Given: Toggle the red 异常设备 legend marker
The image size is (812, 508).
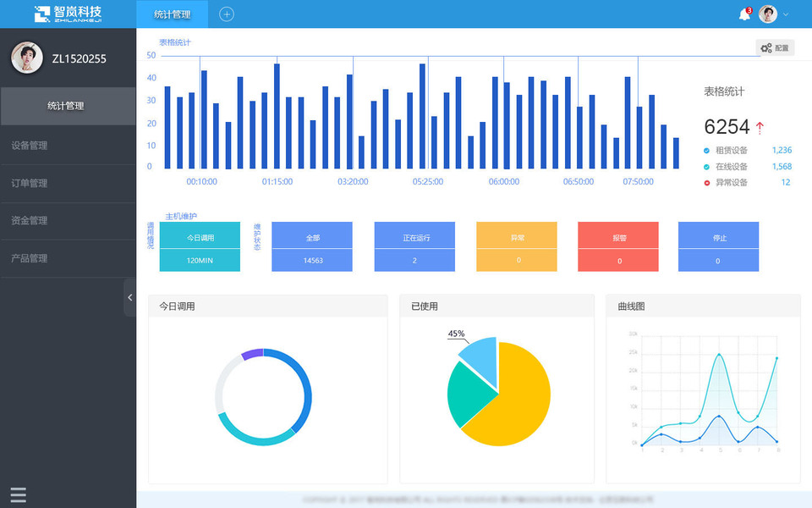Looking at the screenshot, I should (x=706, y=183).
